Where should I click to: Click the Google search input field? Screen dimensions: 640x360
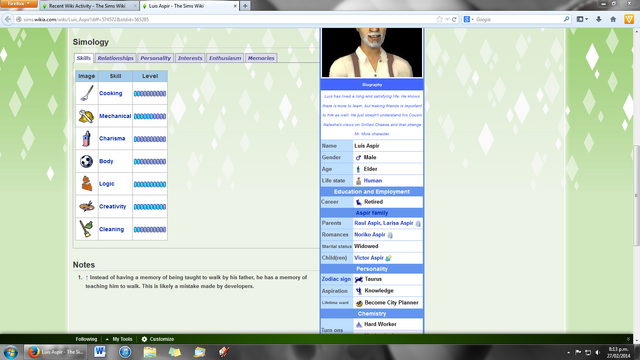[x=518, y=19]
